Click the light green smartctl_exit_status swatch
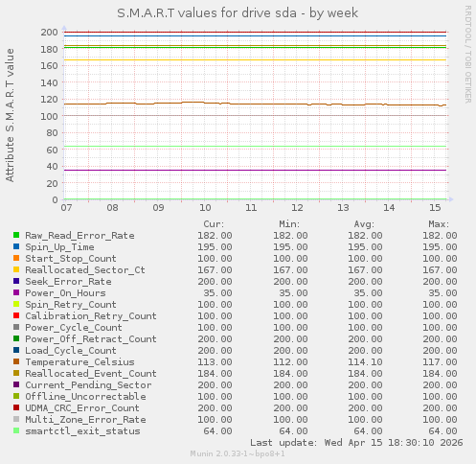476x464 pixels. tap(16, 430)
